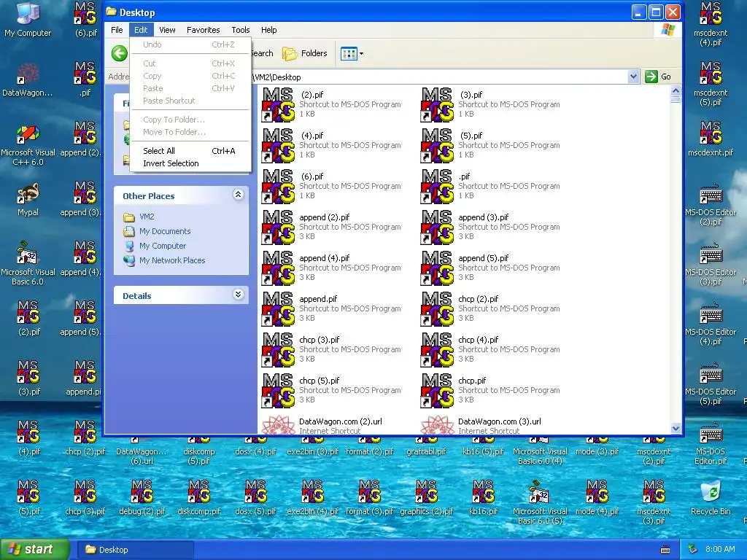Select append.pif in Explorer list
747x560 pixels.
click(x=332, y=308)
